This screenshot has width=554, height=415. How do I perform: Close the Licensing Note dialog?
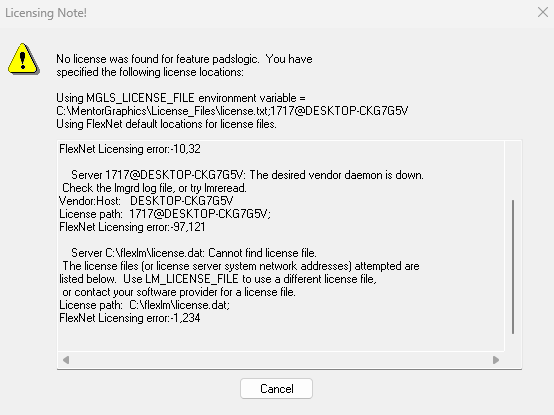(543, 12)
